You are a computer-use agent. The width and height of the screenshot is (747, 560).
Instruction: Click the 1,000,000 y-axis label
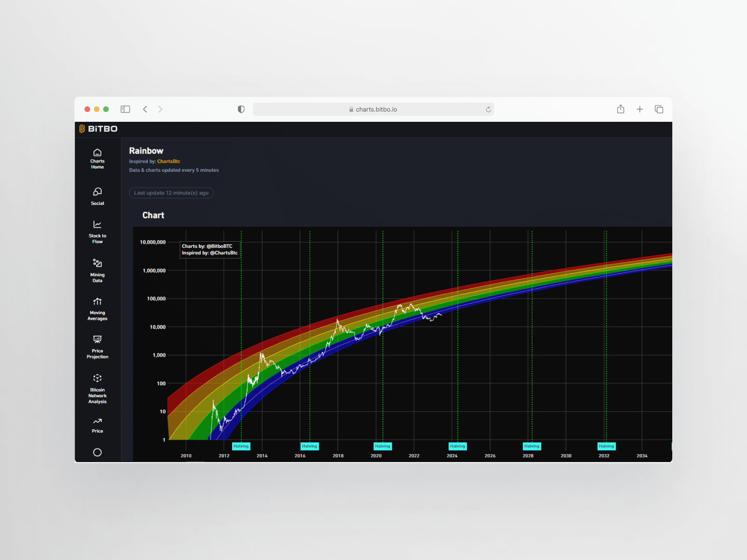154,271
